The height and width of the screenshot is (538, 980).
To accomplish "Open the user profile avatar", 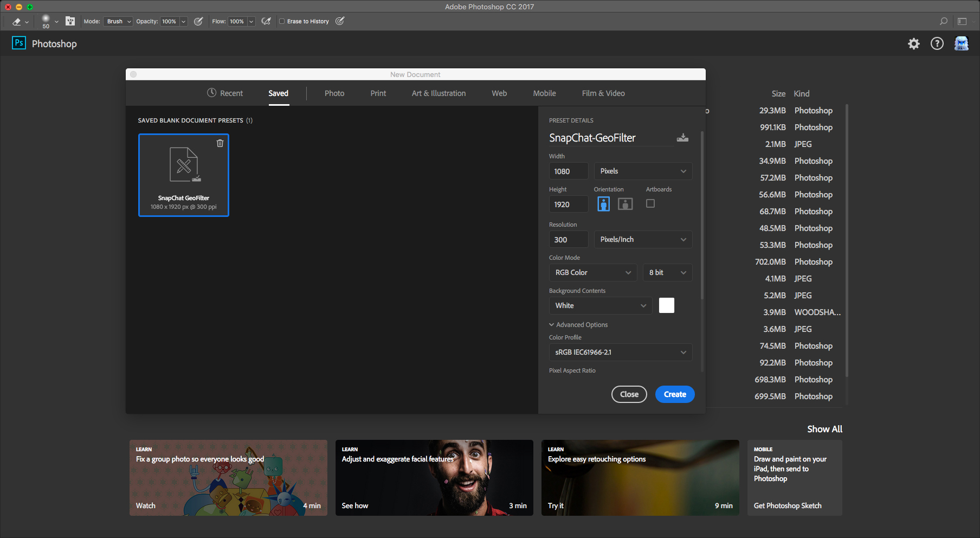I will [962, 43].
